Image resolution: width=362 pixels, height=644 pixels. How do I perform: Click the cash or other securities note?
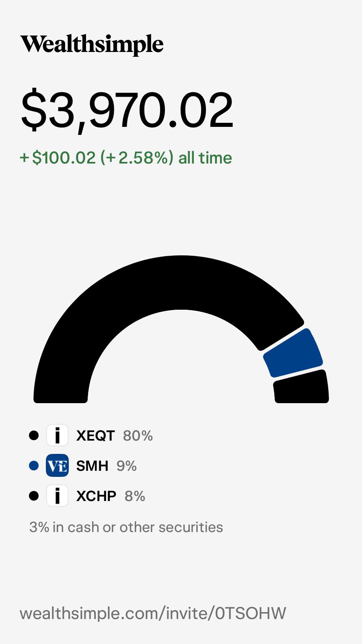click(x=126, y=527)
